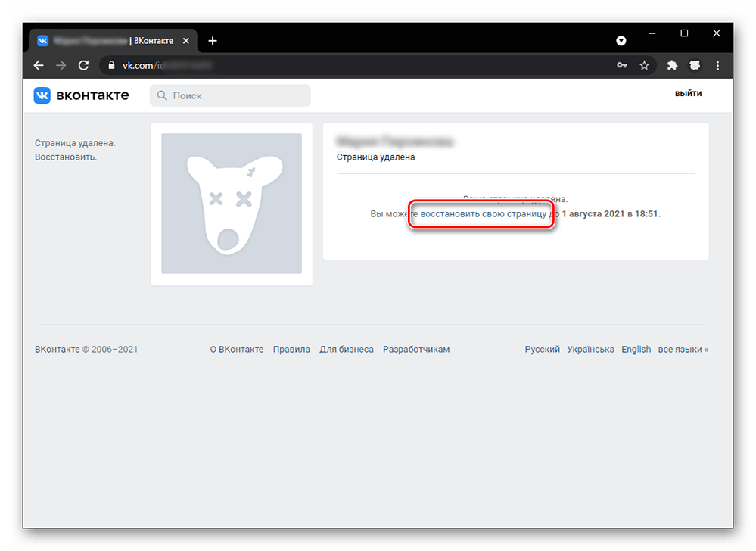Switch language to Українська
Screen dimensions: 756x551
coord(590,349)
